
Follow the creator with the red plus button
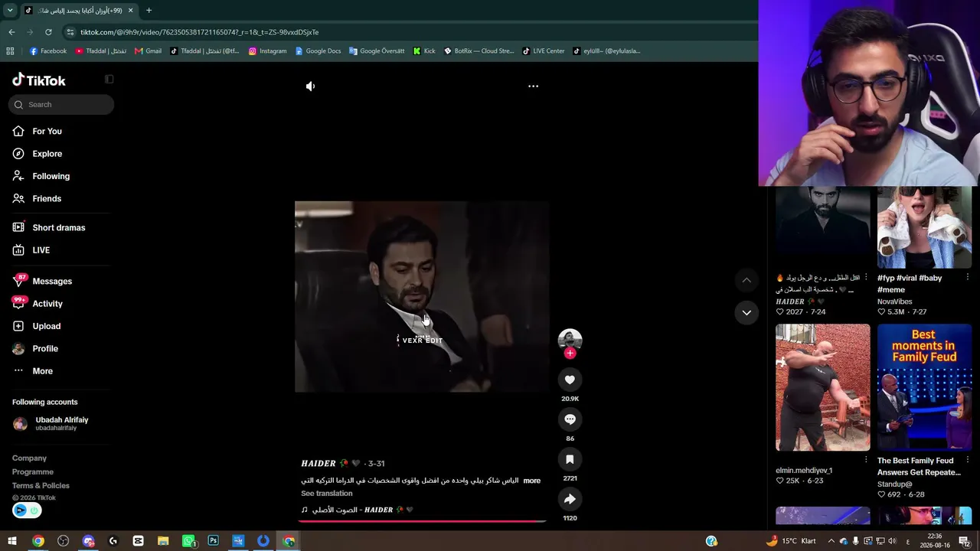click(x=570, y=354)
